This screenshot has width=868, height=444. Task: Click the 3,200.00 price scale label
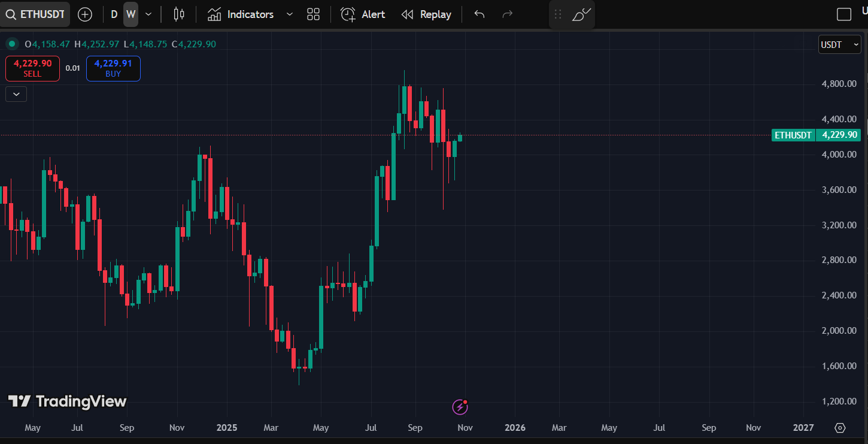[x=839, y=225]
